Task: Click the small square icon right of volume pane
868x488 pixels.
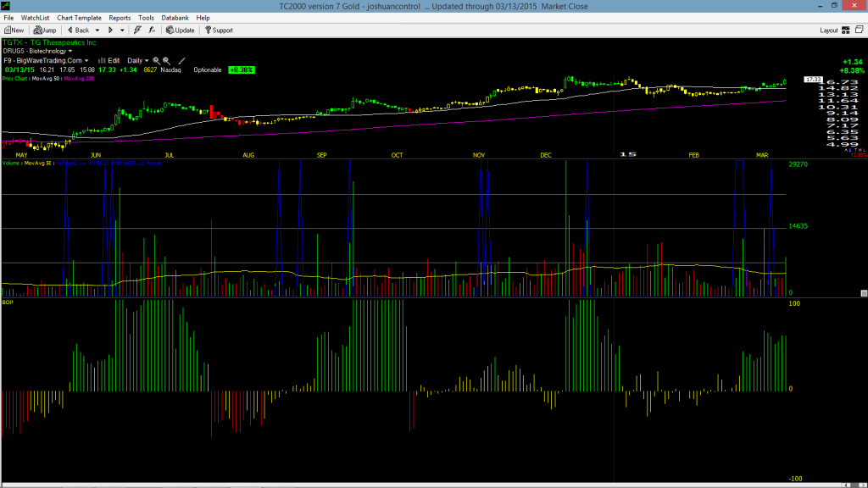Action: (x=864, y=293)
